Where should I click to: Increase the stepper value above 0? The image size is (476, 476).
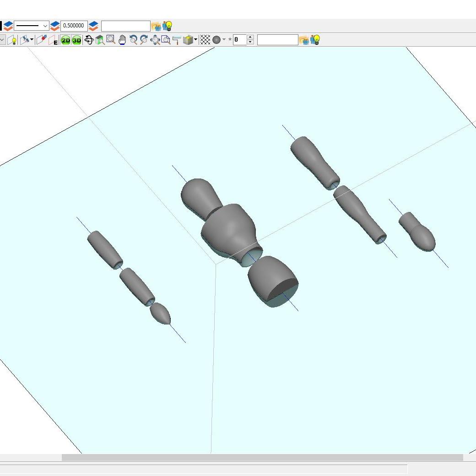pos(250,38)
